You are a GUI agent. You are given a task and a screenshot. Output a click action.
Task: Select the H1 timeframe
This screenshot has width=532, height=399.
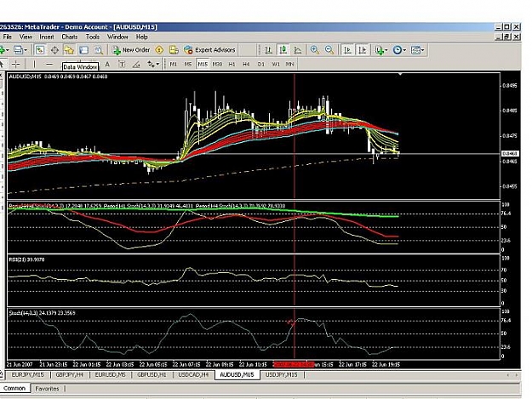coord(232,64)
